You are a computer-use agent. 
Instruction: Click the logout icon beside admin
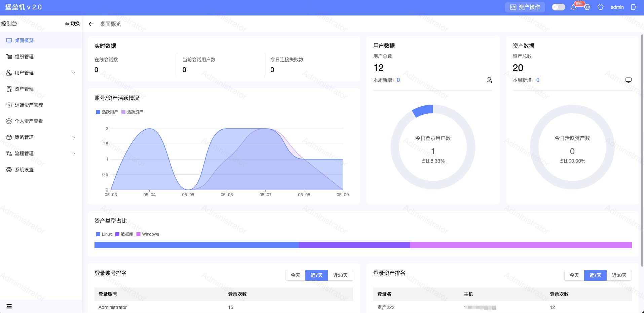coord(634,7)
